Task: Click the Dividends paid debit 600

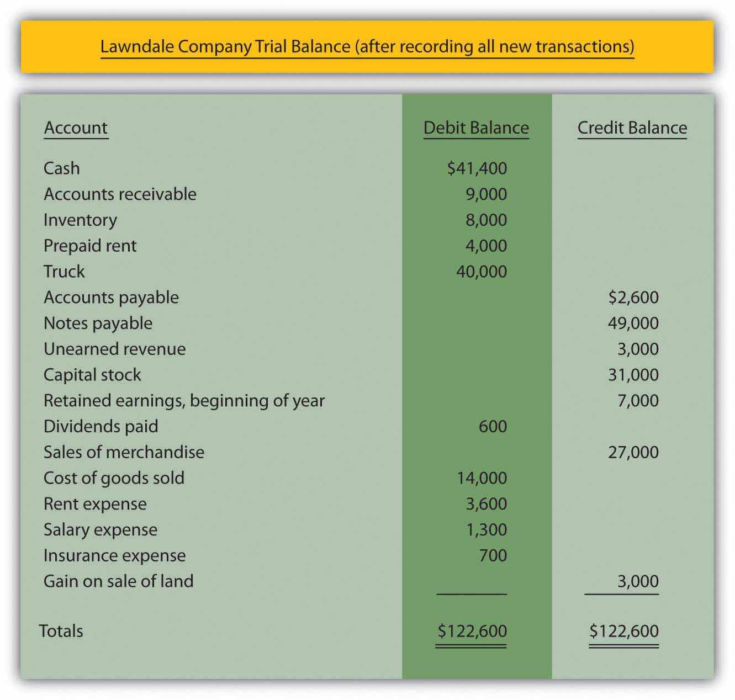Action: pyautogui.click(x=493, y=426)
